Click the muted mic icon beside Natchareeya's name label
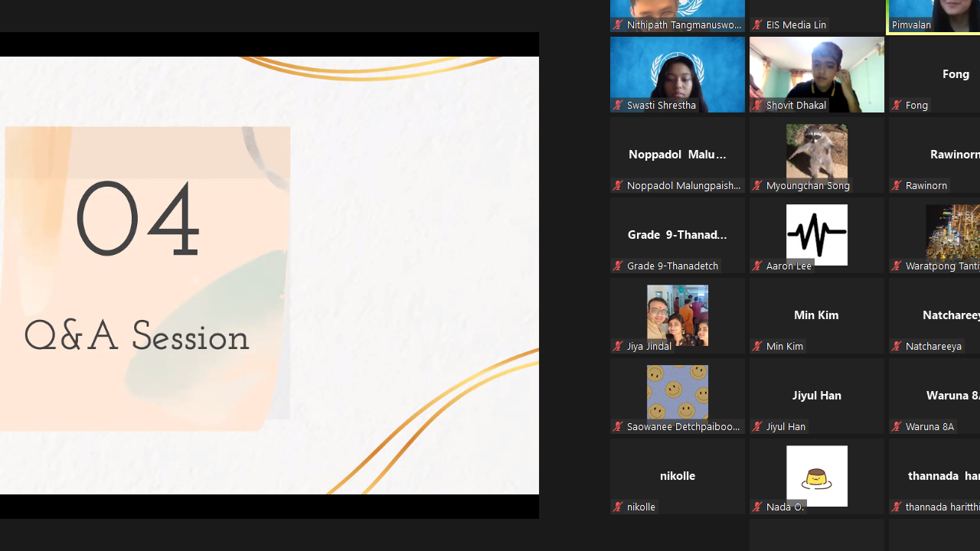Viewport: 980px width, 551px height. pos(897,347)
